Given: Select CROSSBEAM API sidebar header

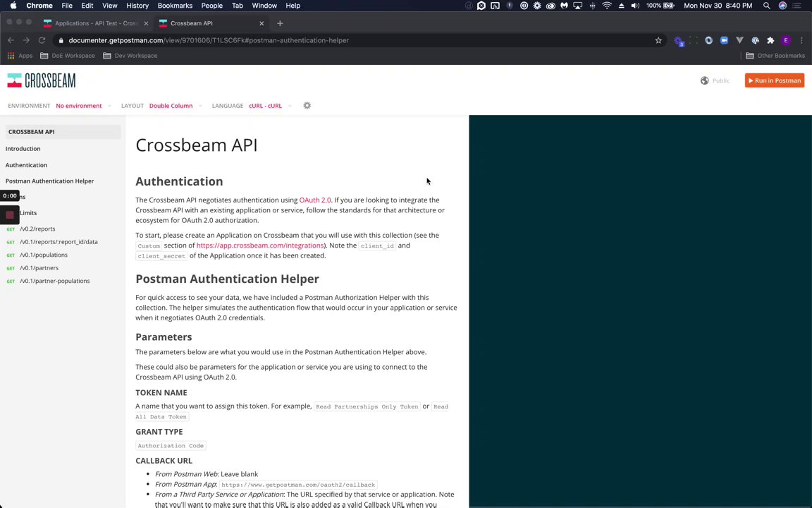Looking at the screenshot, I should (x=63, y=132).
